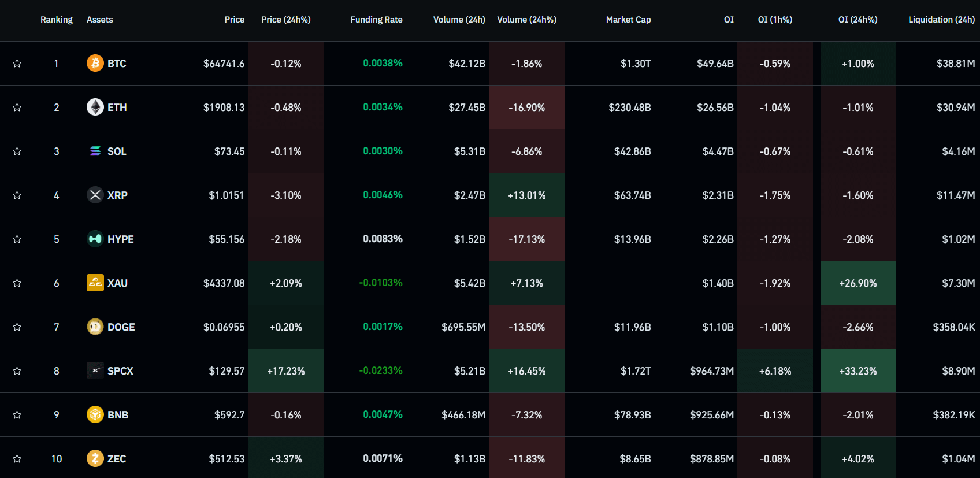Screen dimensions: 980x478
Task: Open the BTC asset name link
Action: click(x=117, y=64)
